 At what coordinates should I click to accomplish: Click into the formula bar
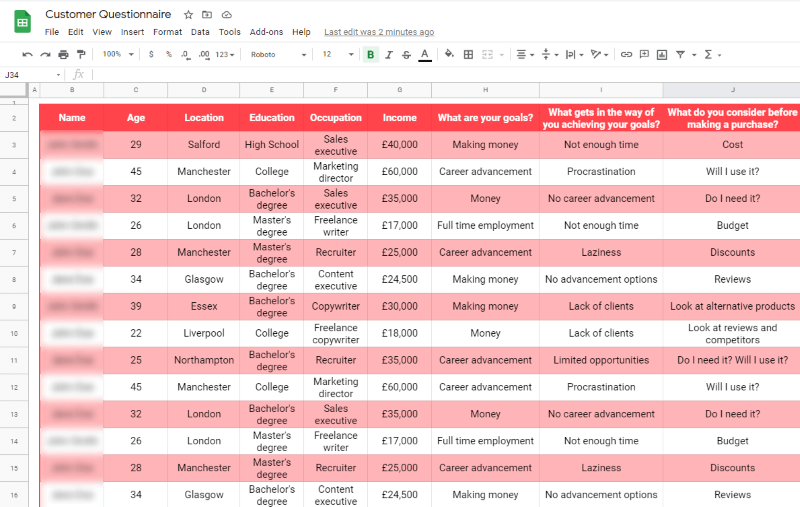tap(444, 75)
